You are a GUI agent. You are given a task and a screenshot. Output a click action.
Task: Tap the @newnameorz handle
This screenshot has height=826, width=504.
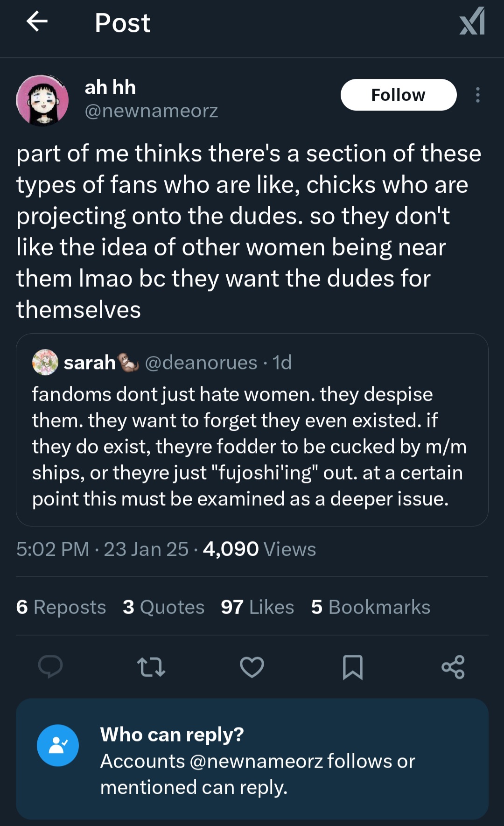click(151, 111)
